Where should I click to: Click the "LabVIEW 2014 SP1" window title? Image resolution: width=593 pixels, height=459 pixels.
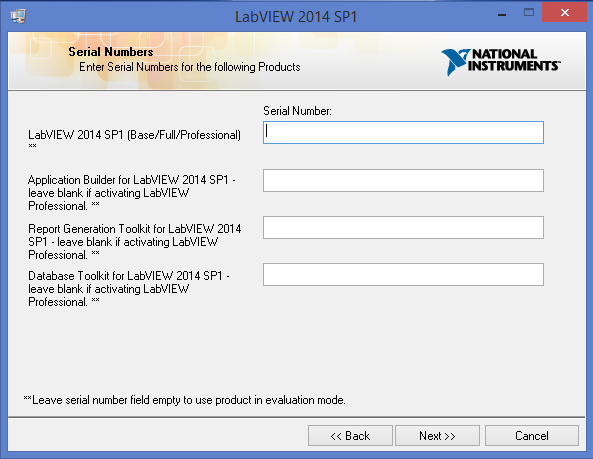click(x=296, y=17)
